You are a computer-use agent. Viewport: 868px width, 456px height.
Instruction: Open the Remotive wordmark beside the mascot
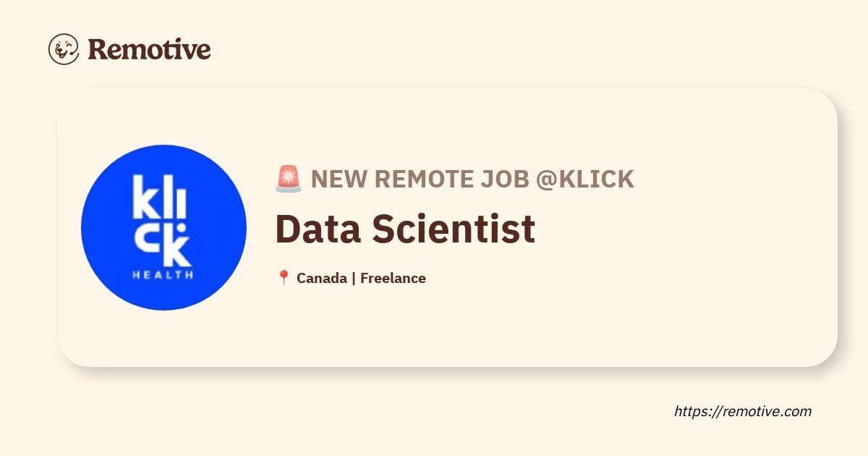[x=149, y=49]
